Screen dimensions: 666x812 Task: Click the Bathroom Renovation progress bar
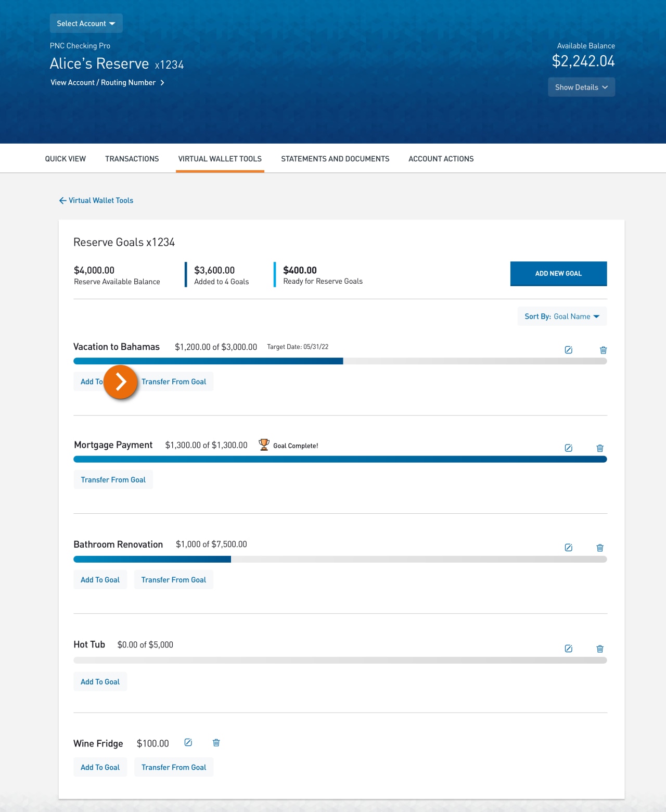coord(340,560)
